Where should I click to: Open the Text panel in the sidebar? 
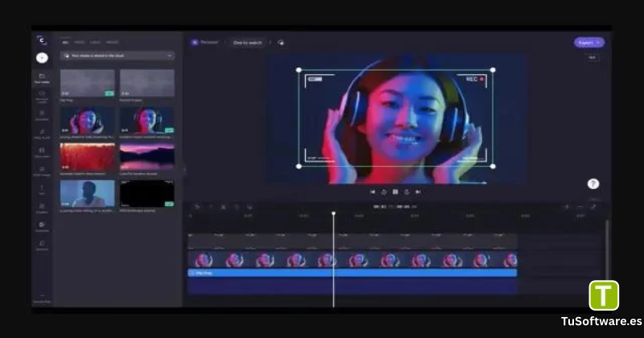42,190
